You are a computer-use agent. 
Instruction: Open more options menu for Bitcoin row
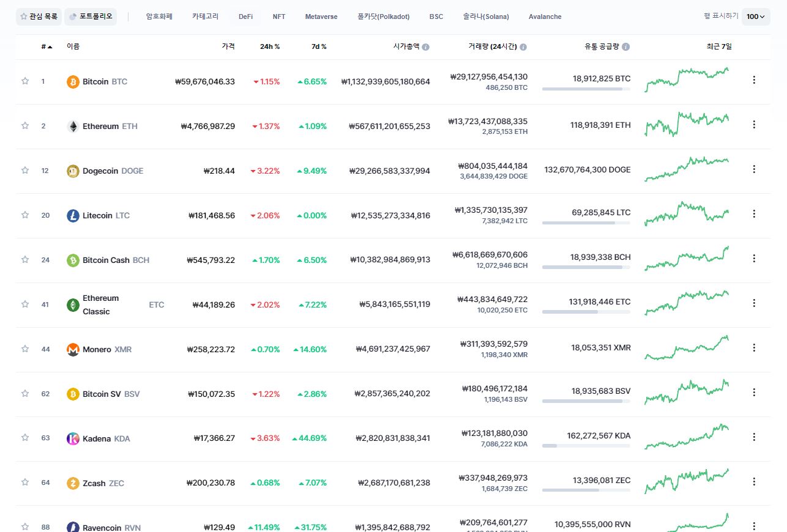(x=754, y=79)
